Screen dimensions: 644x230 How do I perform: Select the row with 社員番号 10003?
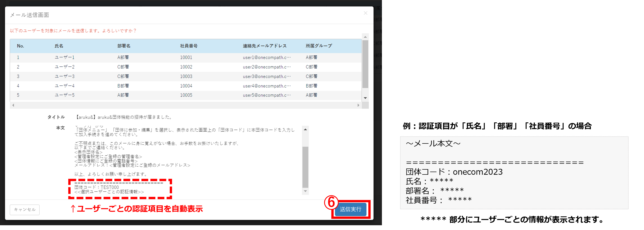(x=186, y=76)
